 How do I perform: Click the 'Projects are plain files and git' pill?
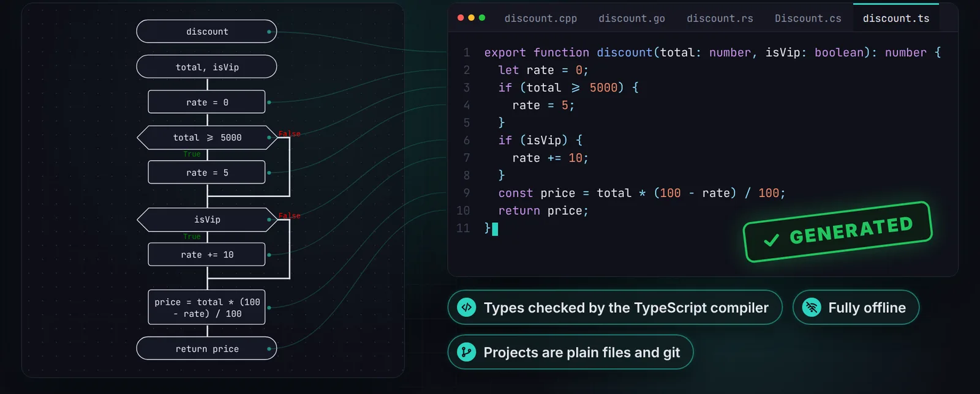[x=570, y=352]
